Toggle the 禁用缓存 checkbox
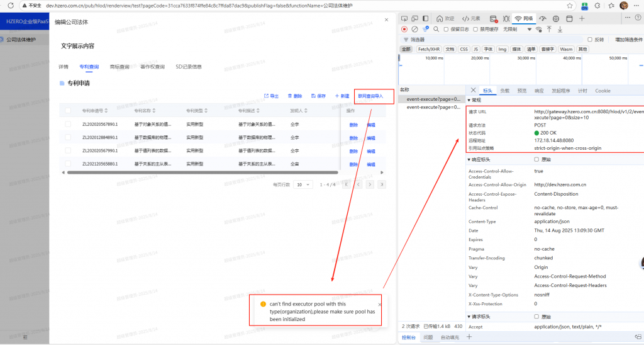Viewport: 644px width, 345px height. pyautogui.click(x=476, y=29)
